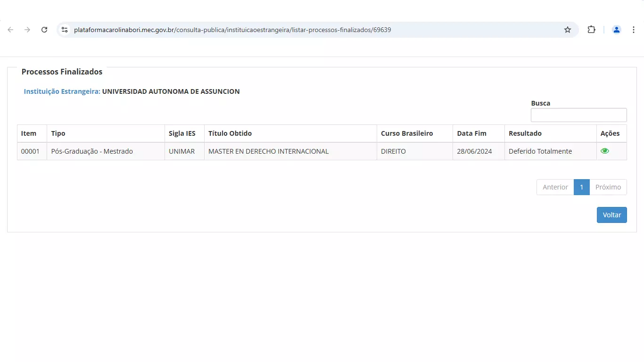The width and height of the screenshot is (644, 362).
Task: Select cell UNIMAR
Action: [x=184, y=151]
